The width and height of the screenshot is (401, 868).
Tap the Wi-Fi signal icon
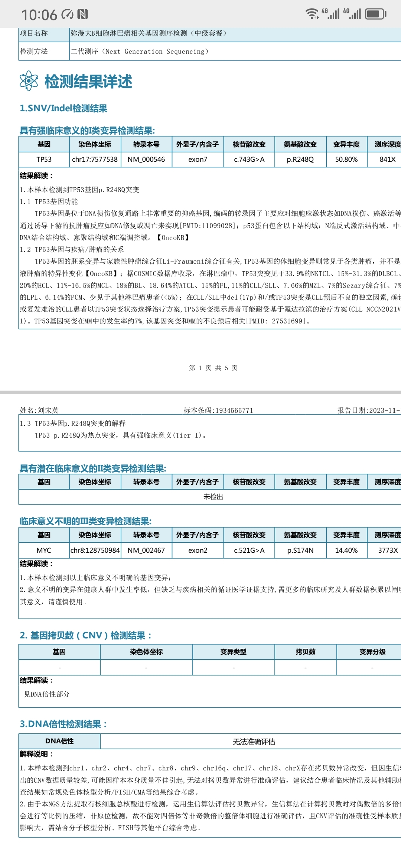[x=312, y=14]
